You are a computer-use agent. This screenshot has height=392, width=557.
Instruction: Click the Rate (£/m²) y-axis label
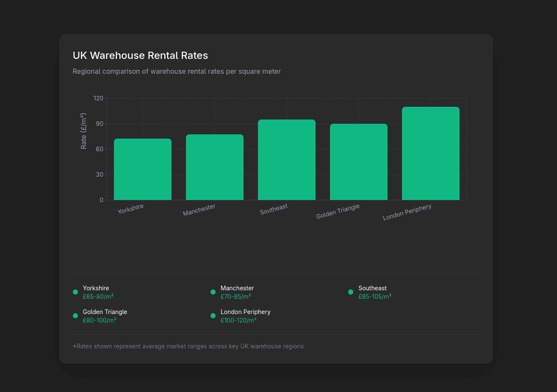click(x=83, y=131)
